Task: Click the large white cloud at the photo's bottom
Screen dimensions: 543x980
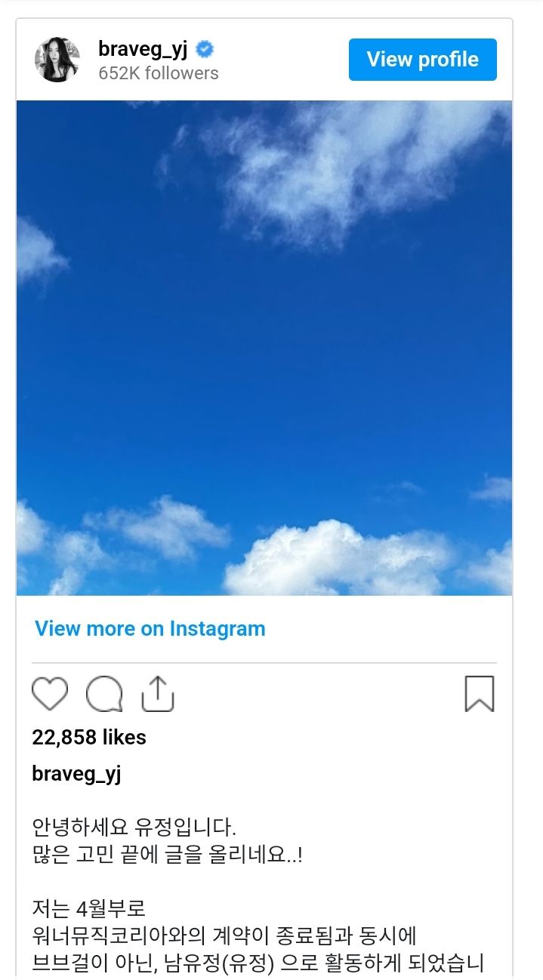Action: click(x=332, y=559)
